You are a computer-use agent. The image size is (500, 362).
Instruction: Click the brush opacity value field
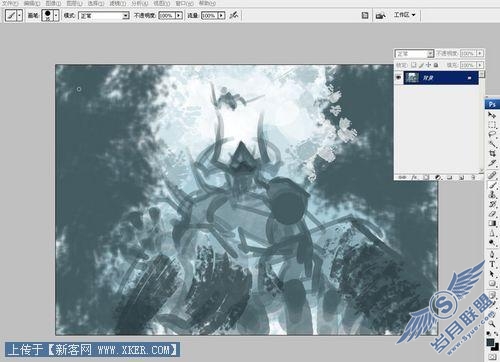pos(167,16)
